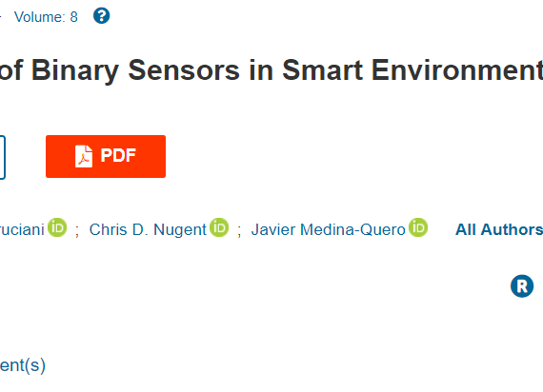Expand the All Authors list
Image resolution: width=543 pixels, height=392 pixels.
499,229
